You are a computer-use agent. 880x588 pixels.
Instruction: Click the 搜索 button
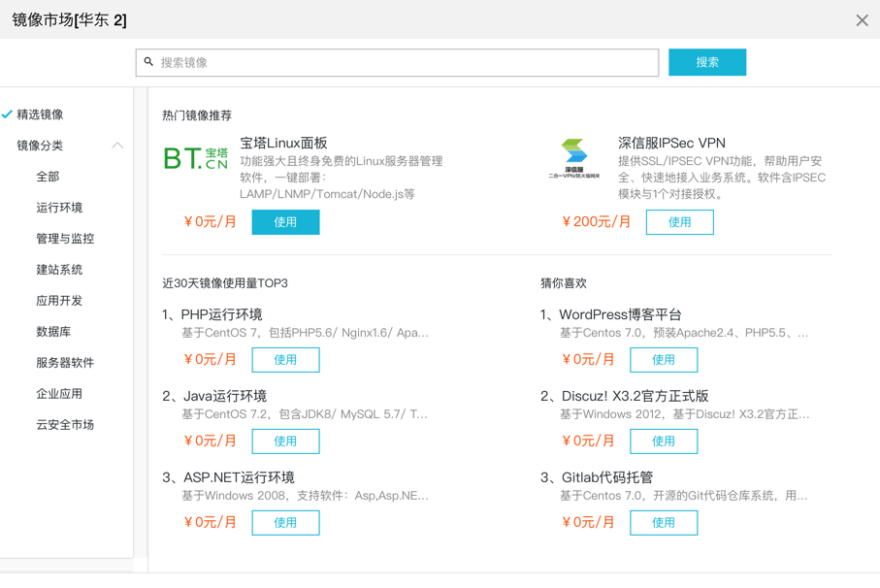coord(706,62)
